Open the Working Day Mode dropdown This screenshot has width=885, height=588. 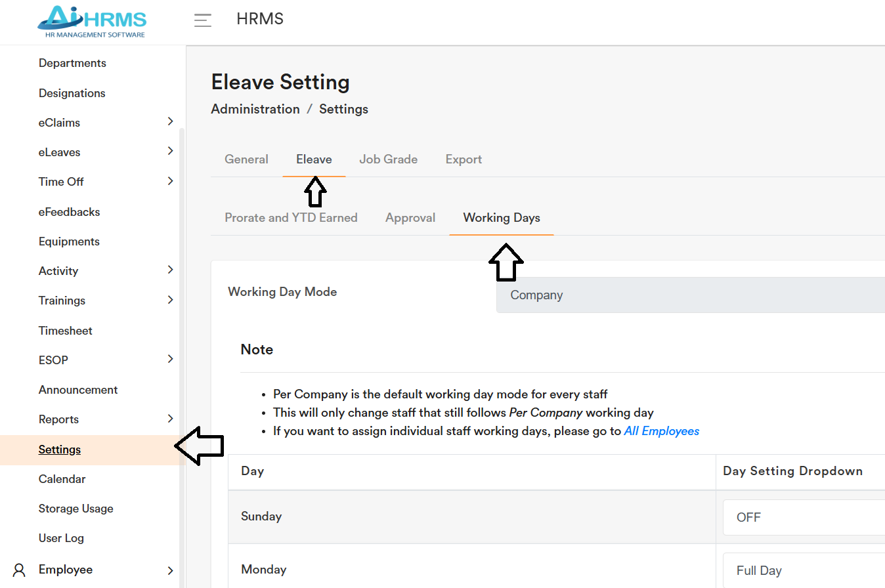coord(689,295)
